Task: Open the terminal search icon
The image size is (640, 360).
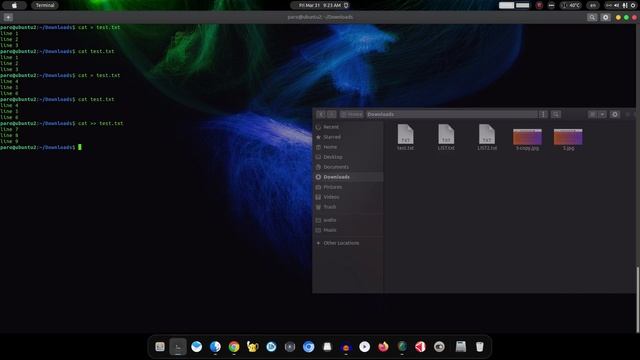Action: point(592,17)
